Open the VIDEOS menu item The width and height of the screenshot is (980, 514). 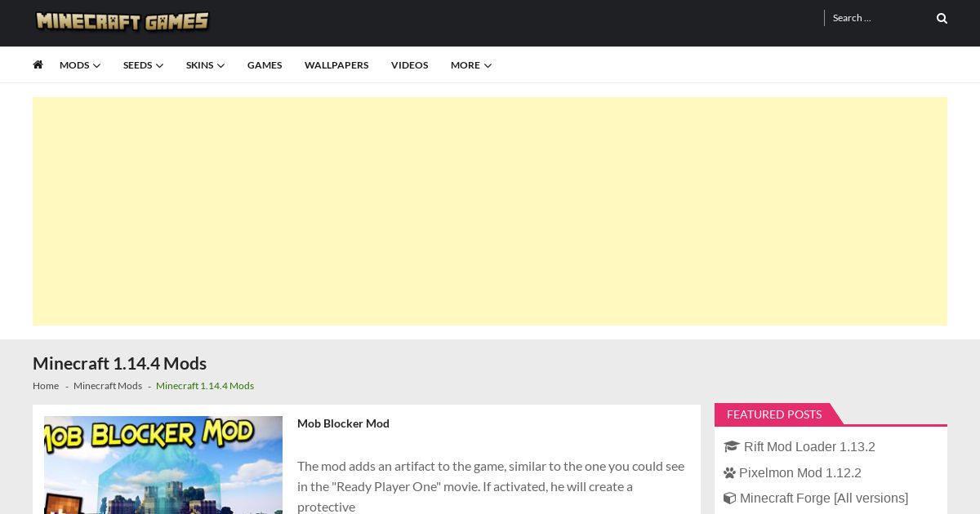pyautogui.click(x=409, y=65)
